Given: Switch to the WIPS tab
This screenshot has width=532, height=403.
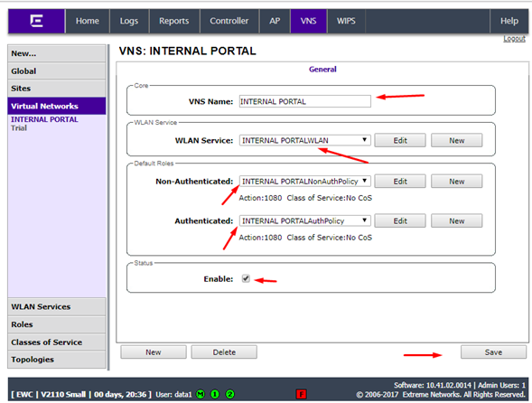Looking at the screenshot, I should [x=346, y=21].
